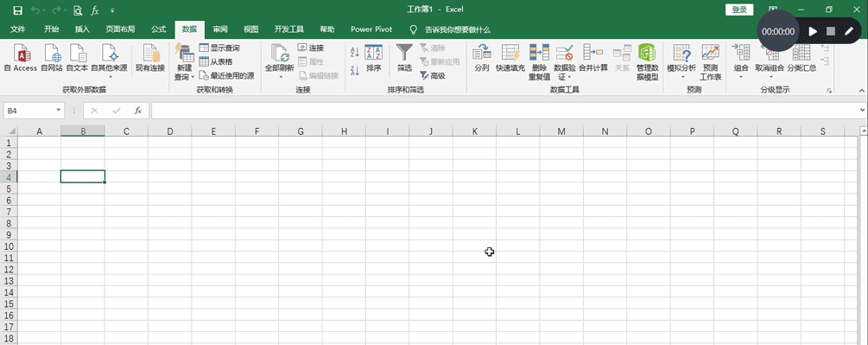Open the Power Pivot tab

(371, 29)
